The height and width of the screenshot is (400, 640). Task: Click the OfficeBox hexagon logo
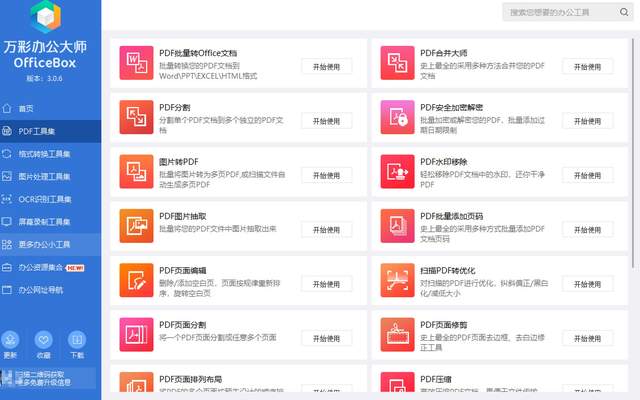(46, 16)
